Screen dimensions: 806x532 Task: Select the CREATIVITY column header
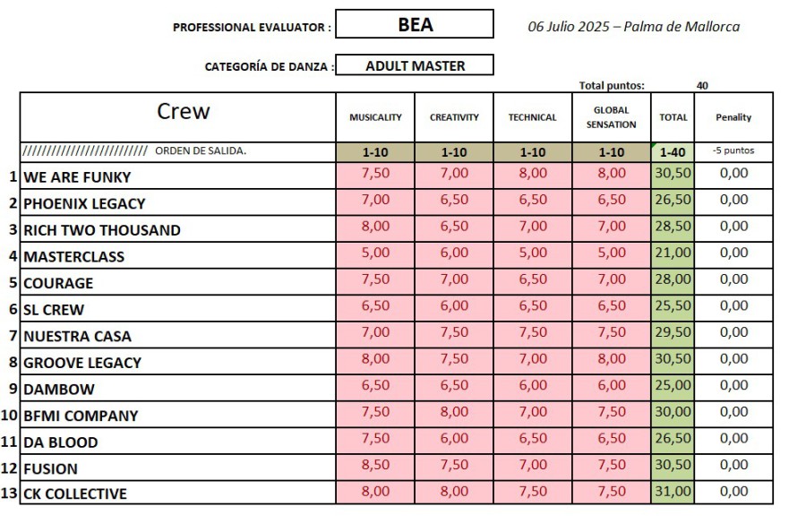[x=454, y=117]
